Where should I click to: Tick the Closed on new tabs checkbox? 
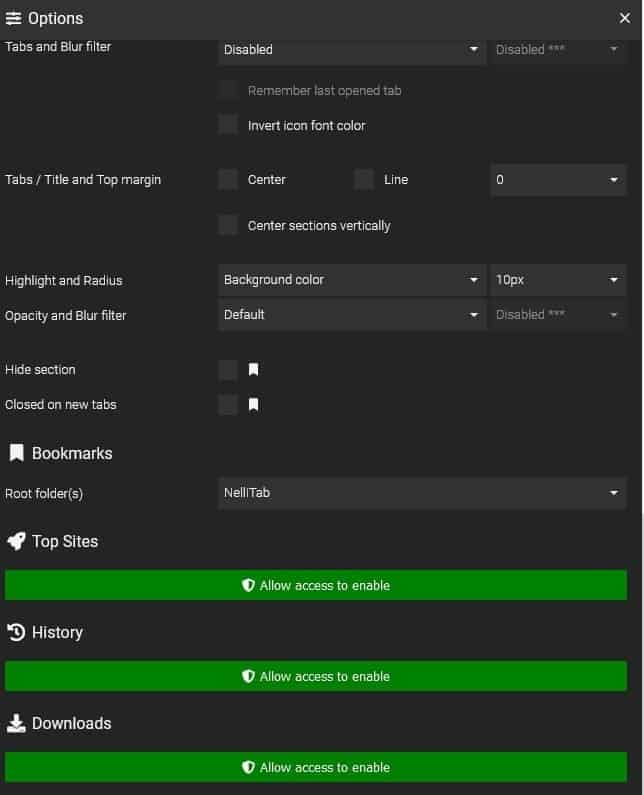point(228,405)
